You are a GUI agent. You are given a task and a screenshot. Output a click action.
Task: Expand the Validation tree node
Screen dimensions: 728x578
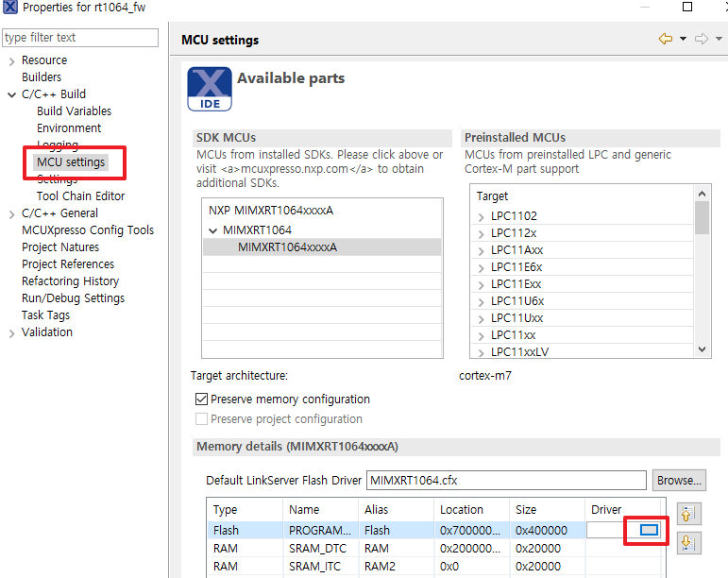pyautogui.click(x=11, y=333)
